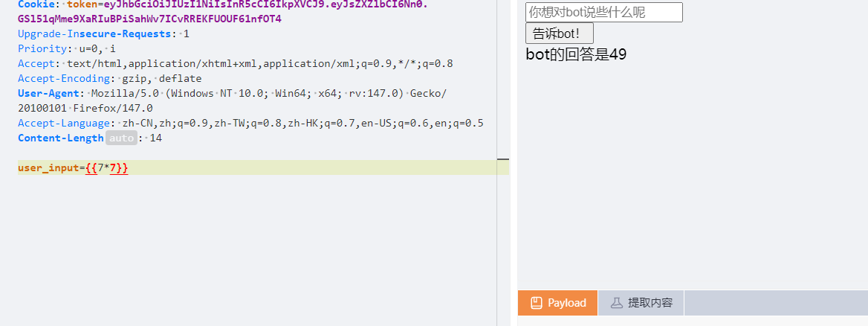
Task: Click the Priority header name
Action: [42, 48]
